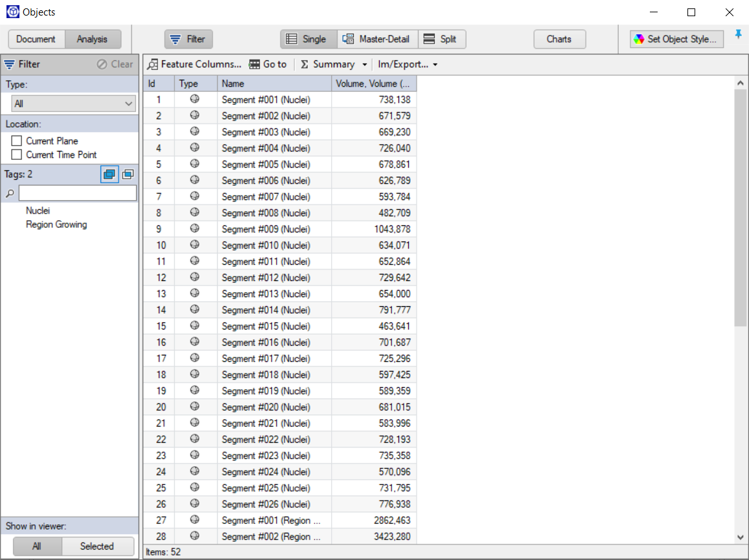Select the Nuclei tag in the list
The height and width of the screenshot is (560, 749).
(x=38, y=210)
